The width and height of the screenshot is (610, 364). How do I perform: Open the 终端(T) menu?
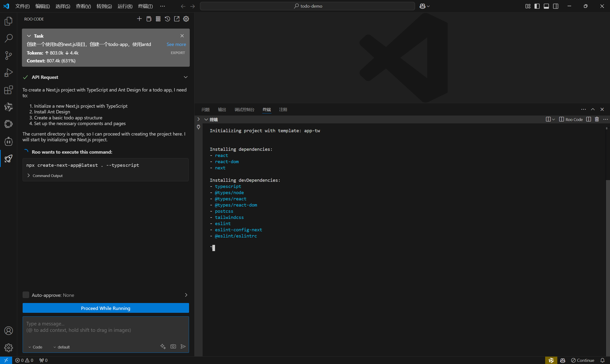[x=145, y=6]
